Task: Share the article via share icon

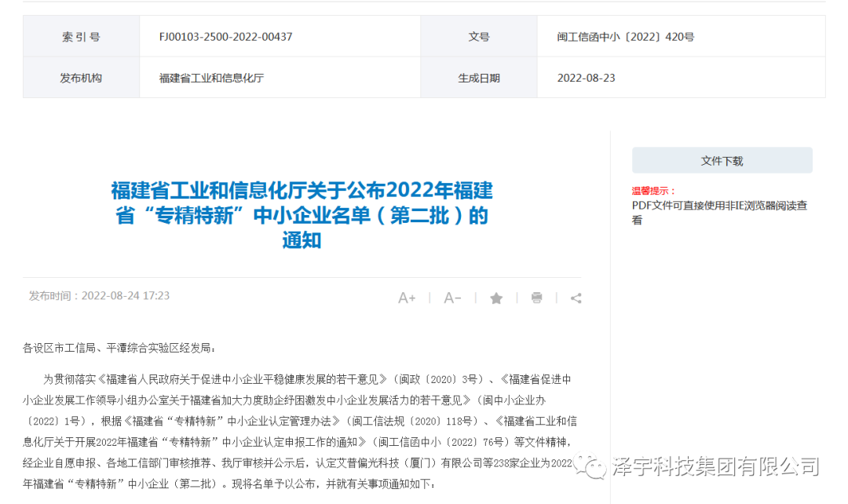Action: point(576,298)
